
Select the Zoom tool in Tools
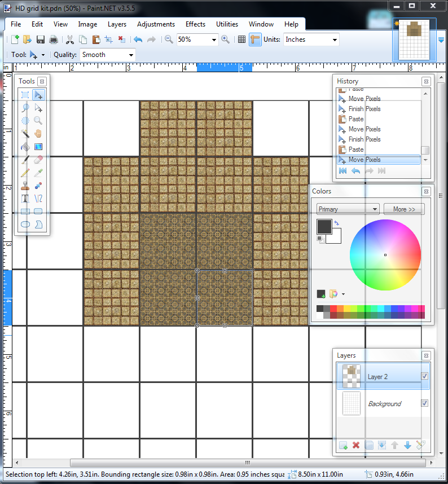[x=38, y=121]
